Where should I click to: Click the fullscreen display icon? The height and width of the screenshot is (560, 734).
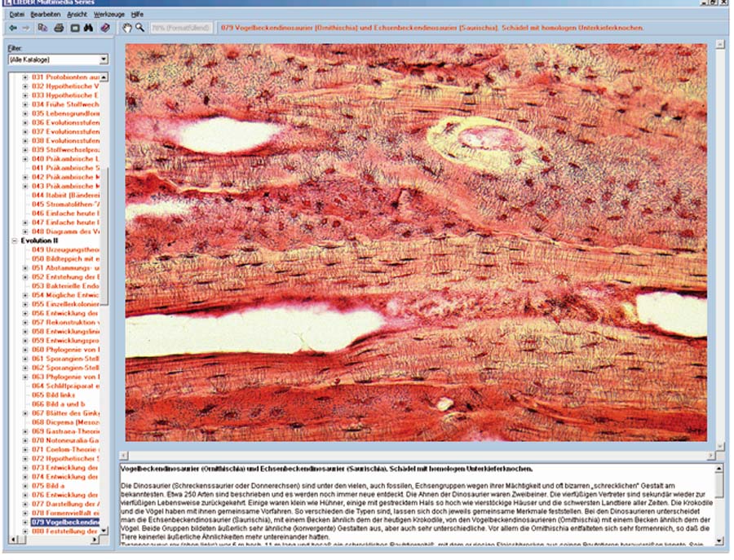coord(73,28)
